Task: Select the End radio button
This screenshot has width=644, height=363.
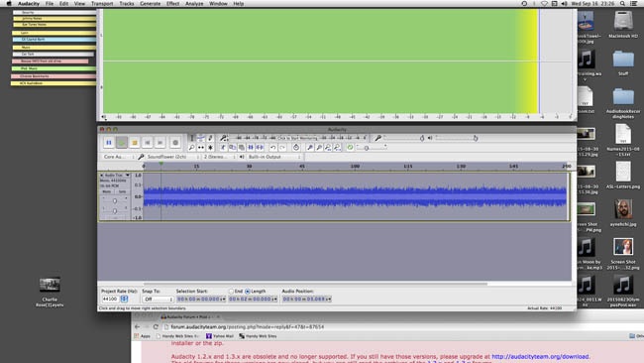Action: (x=231, y=291)
